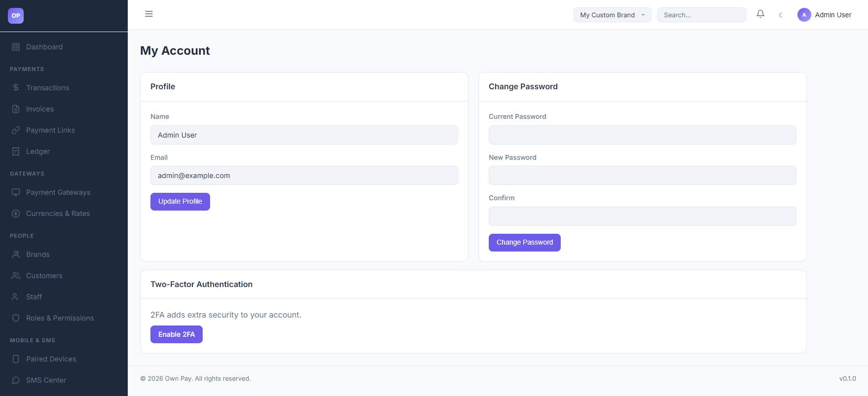The width and height of the screenshot is (868, 396).
Task: Click the Update Profile button
Action: coord(180,202)
